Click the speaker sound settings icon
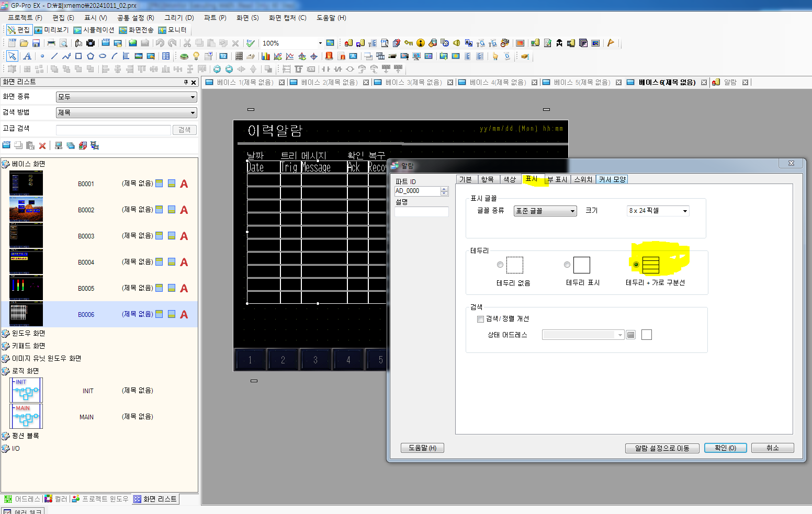 pos(457,43)
